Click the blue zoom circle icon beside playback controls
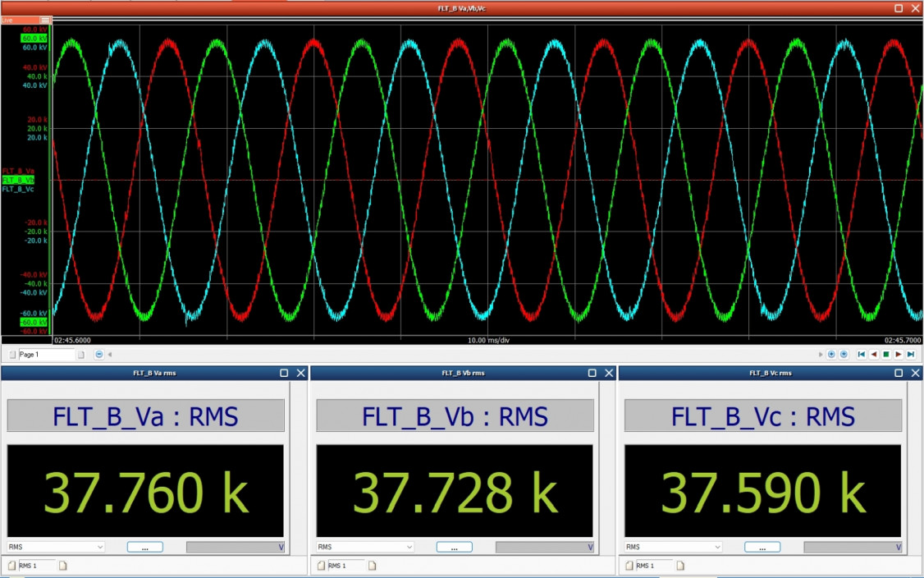Image resolution: width=924 pixels, height=578 pixels. point(832,354)
